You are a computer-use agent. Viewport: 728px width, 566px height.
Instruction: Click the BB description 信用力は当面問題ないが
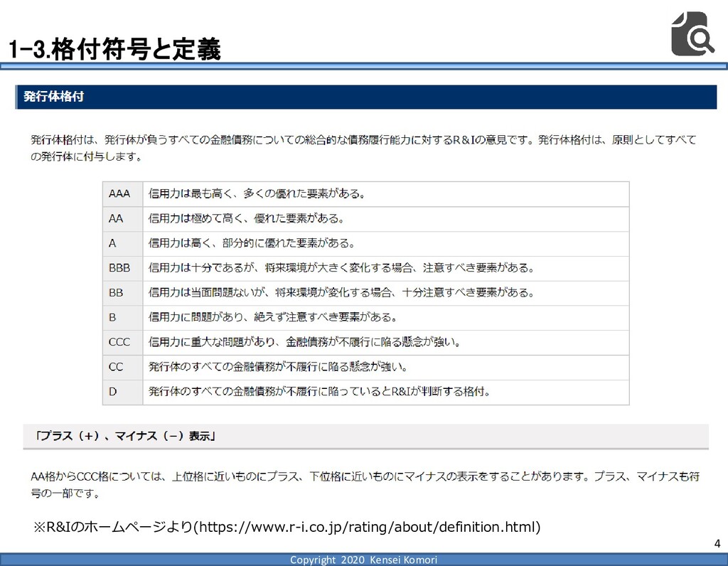(x=342, y=292)
